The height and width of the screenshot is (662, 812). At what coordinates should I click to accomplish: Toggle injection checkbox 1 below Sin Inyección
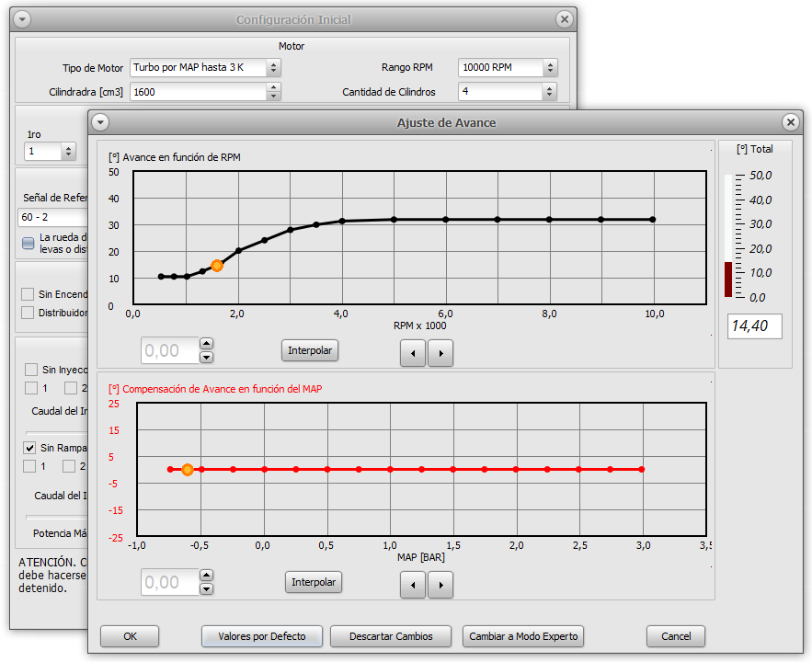[31, 388]
